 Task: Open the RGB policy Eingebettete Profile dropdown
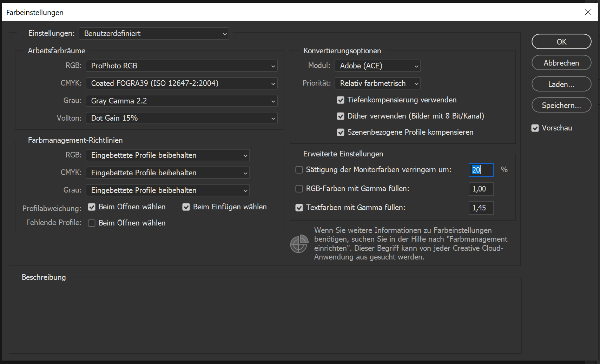click(168, 155)
